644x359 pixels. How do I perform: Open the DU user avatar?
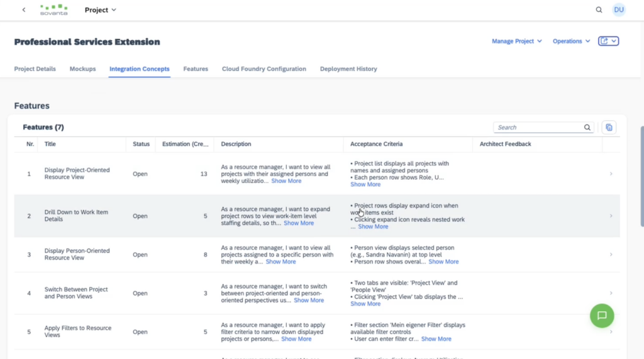[x=619, y=10]
